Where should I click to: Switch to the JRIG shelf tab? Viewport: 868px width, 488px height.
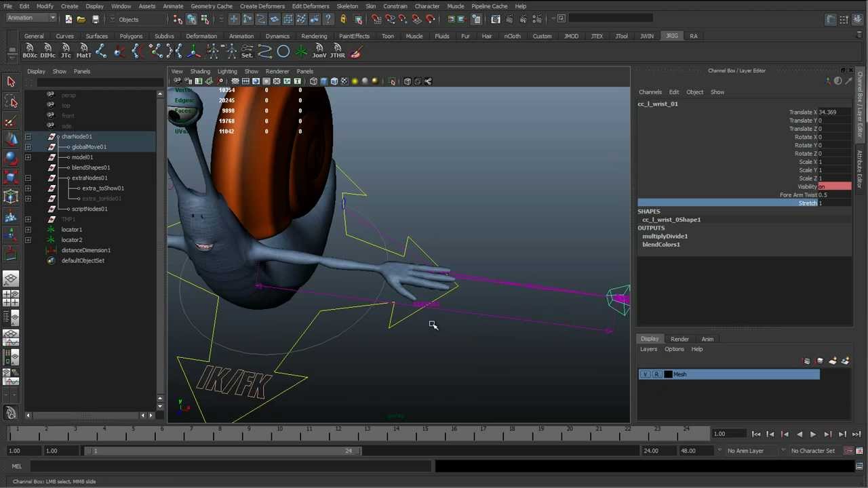pos(671,36)
